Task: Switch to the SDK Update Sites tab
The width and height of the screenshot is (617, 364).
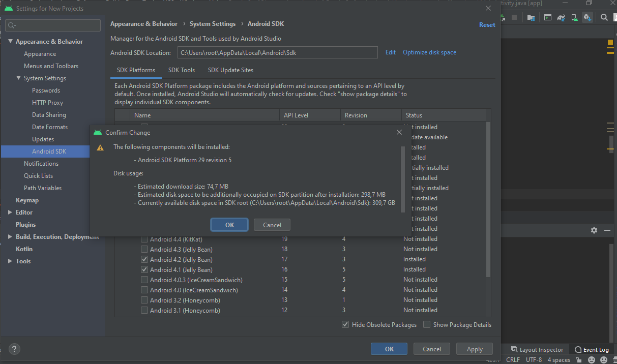Action: 230,70
